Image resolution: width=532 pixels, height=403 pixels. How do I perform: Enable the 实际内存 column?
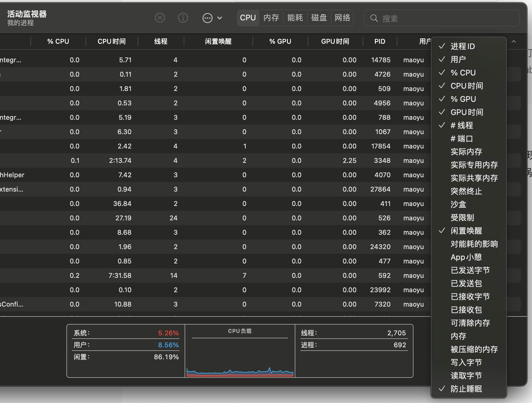point(466,152)
